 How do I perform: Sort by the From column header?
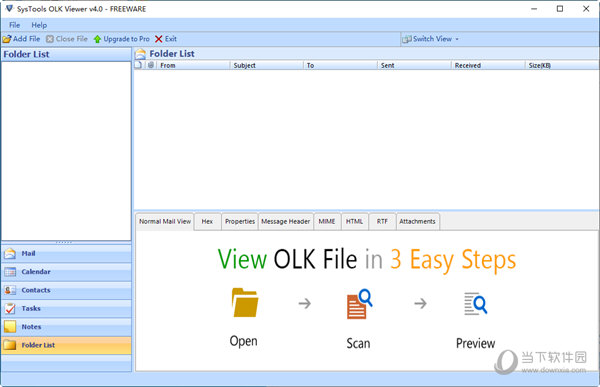coord(193,65)
